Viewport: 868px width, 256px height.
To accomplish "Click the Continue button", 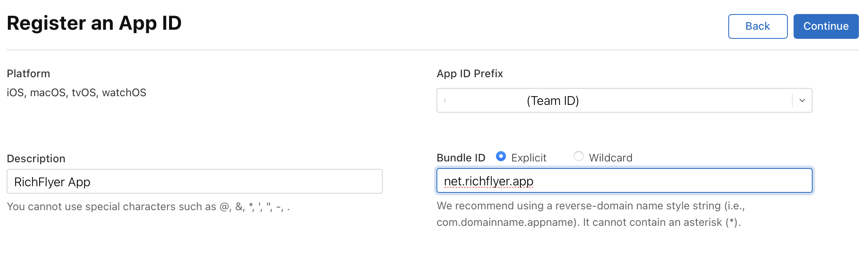I will [826, 26].
